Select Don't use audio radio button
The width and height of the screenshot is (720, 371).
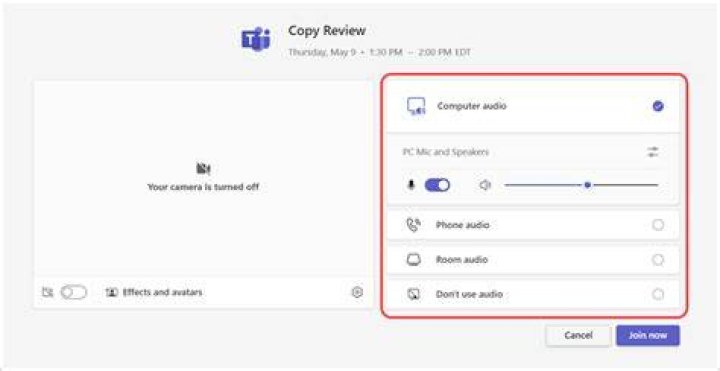click(658, 294)
